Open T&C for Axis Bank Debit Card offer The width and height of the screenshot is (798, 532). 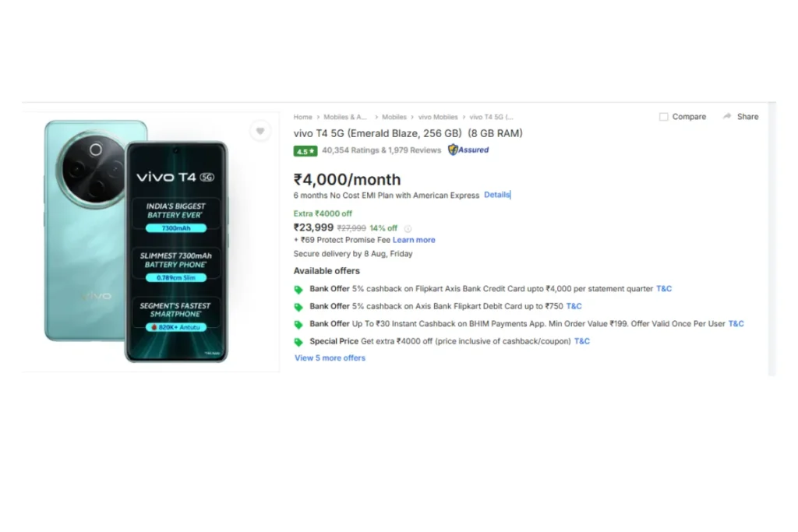(574, 306)
